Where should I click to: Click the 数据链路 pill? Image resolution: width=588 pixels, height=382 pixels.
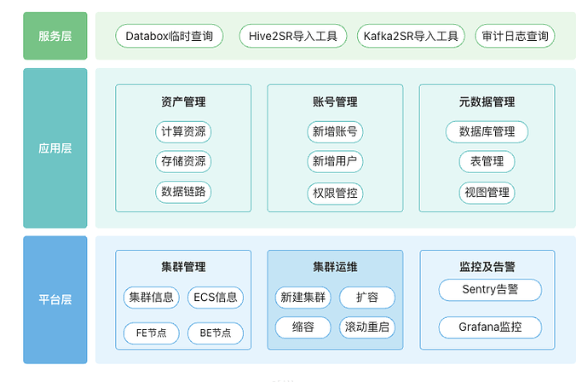pyautogui.click(x=183, y=192)
